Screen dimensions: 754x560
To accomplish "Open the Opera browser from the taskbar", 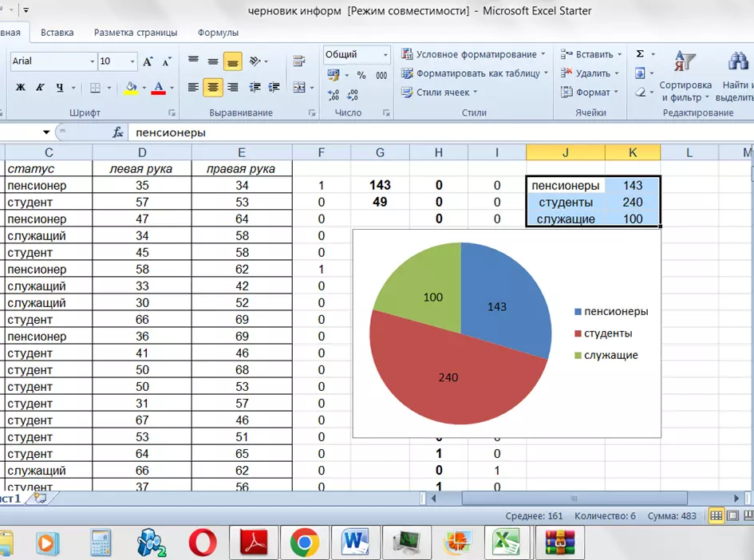I will tap(203, 543).
